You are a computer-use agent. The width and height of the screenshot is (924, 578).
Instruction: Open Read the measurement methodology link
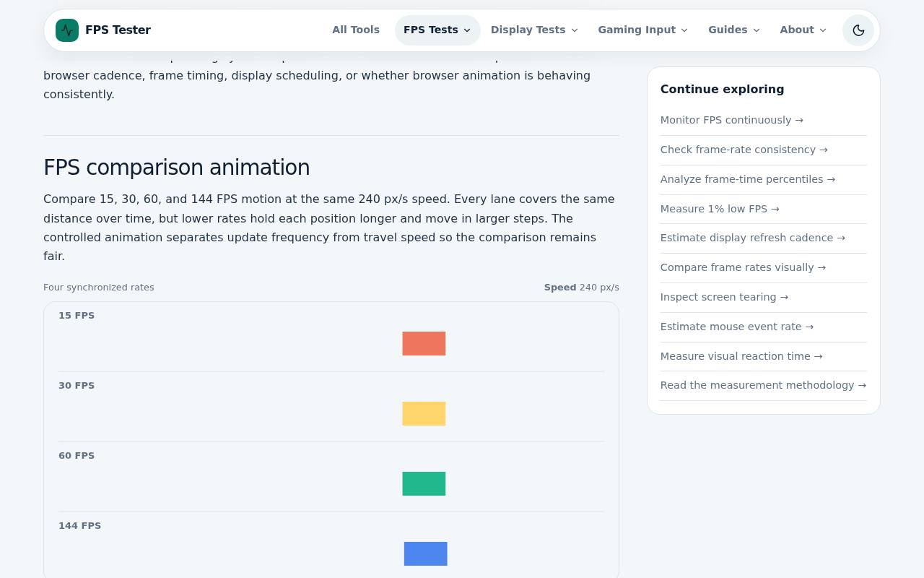pos(763,385)
